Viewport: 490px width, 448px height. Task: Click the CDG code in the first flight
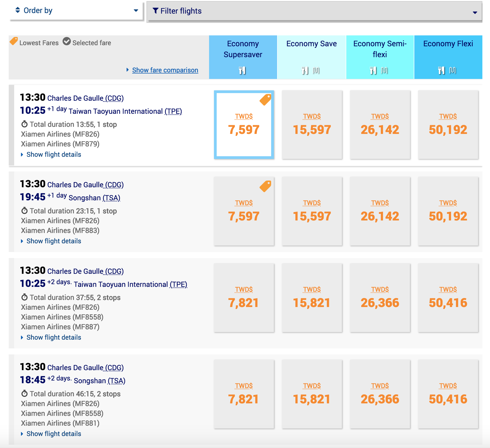pos(115,99)
